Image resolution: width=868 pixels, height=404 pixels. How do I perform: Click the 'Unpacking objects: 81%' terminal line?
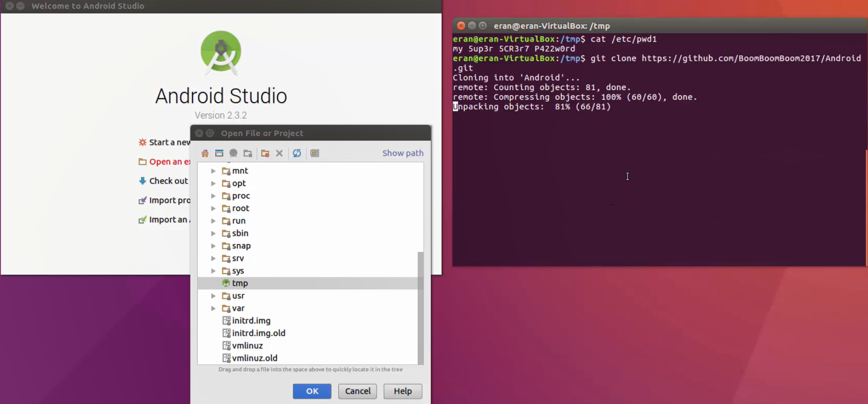tap(532, 106)
